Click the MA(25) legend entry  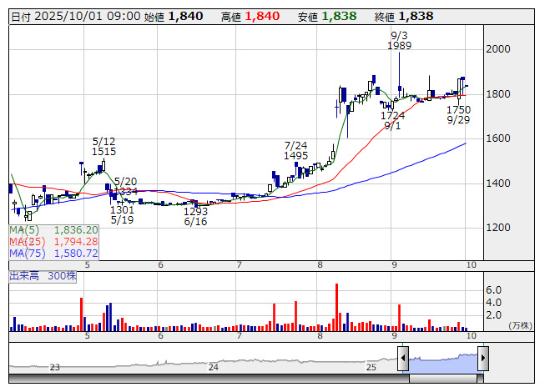pyautogui.click(x=54, y=241)
